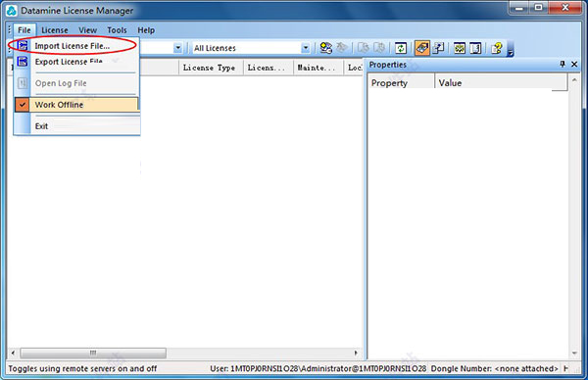
Task: Click the Loc column header
Action: pos(354,68)
